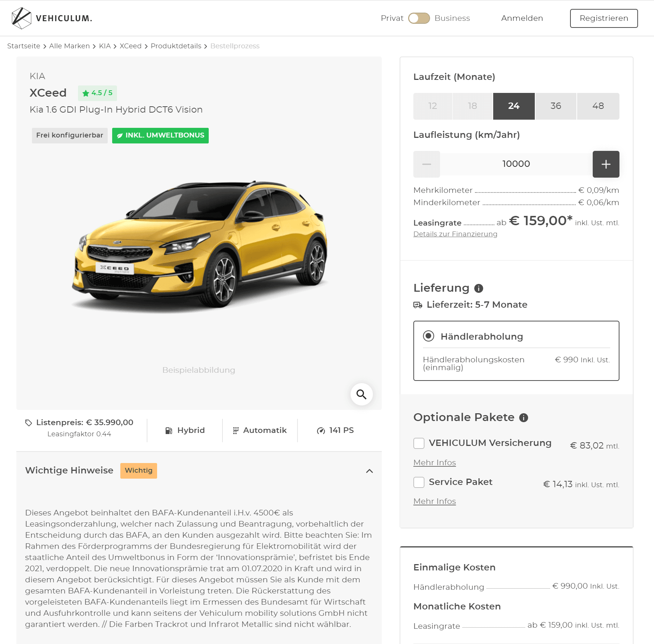Open Mehr Infos under Service Paket
654x644 pixels.
pyautogui.click(x=435, y=501)
